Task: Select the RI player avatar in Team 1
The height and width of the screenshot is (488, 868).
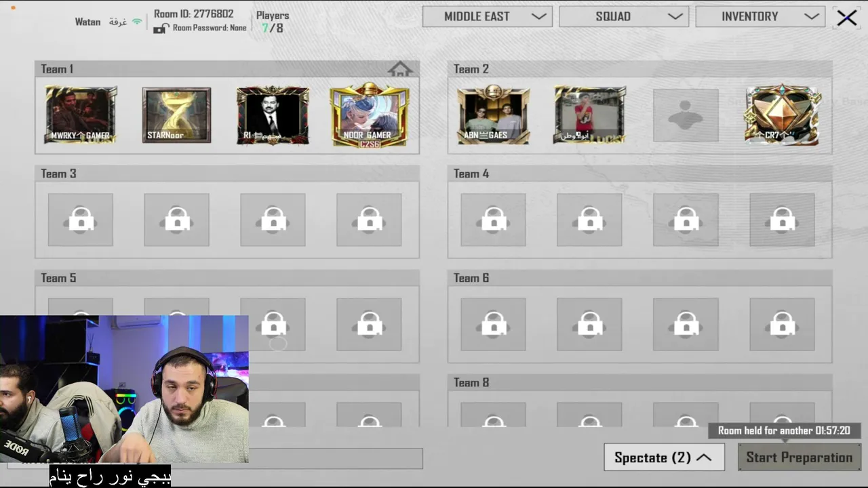Action: pos(273,115)
